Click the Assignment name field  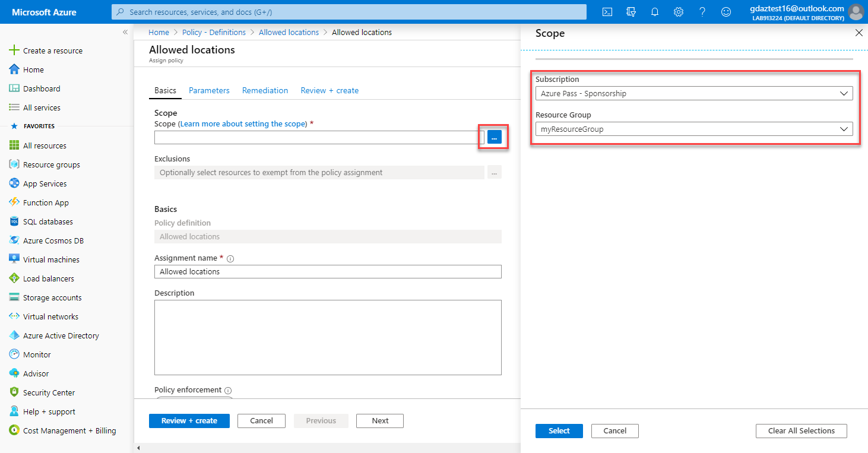click(x=328, y=271)
